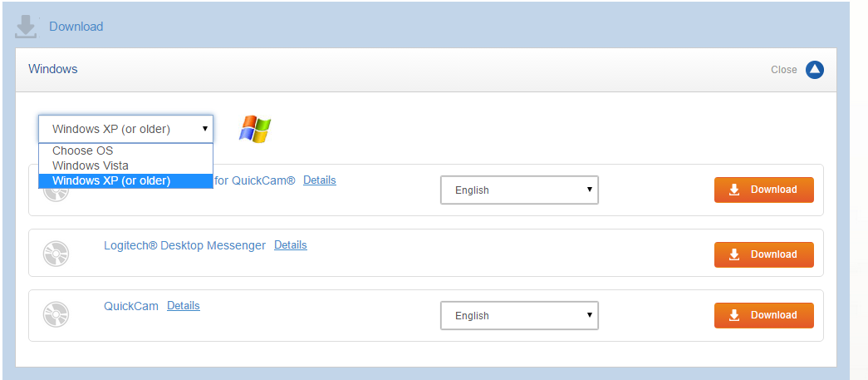Viewport: 868px width, 380px height.
Task: Select Choose OS from the dropdown list
Action: point(125,151)
